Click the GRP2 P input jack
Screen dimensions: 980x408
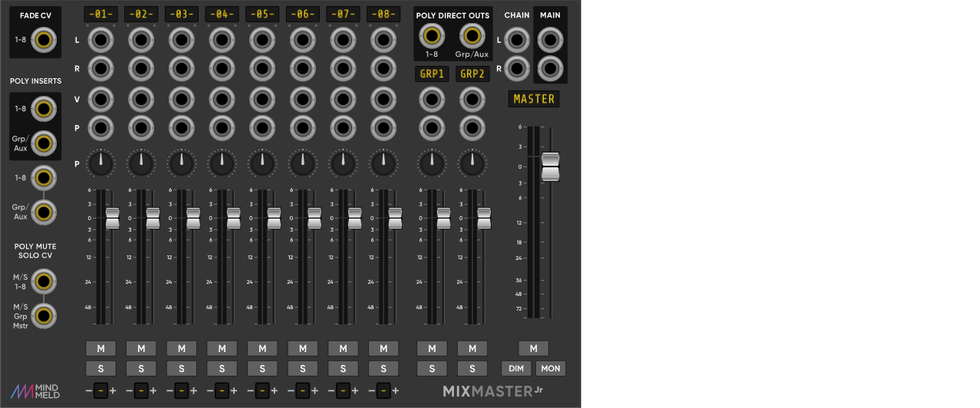pos(472,127)
